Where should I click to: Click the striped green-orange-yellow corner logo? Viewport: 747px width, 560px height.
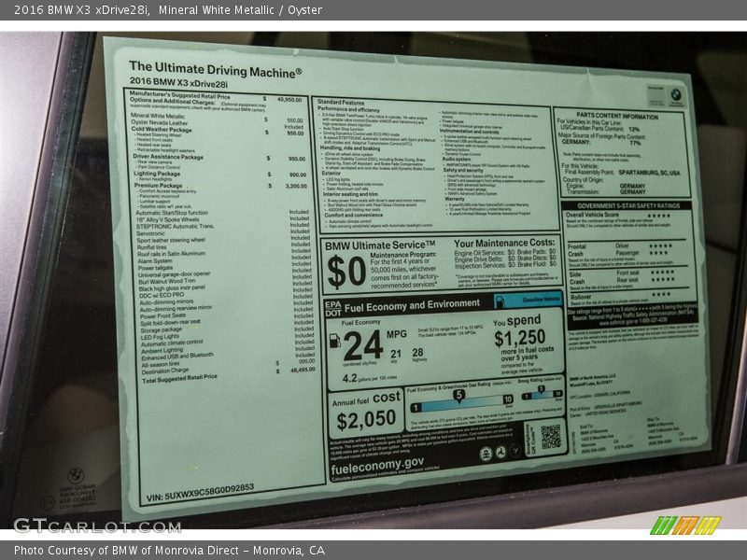click(x=684, y=525)
